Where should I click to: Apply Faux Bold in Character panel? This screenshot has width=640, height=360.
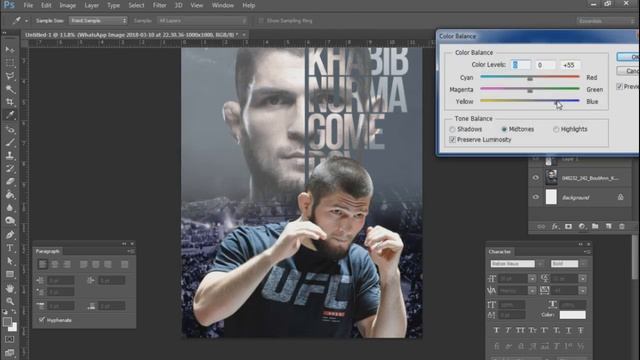[x=496, y=330]
